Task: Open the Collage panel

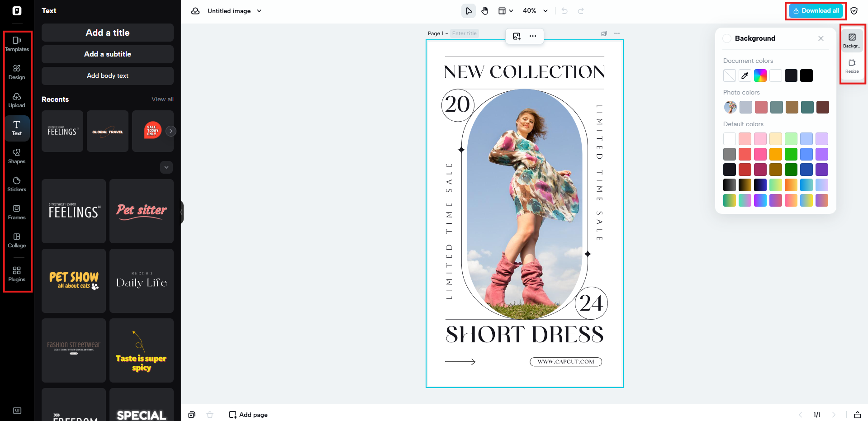Action: (17, 241)
